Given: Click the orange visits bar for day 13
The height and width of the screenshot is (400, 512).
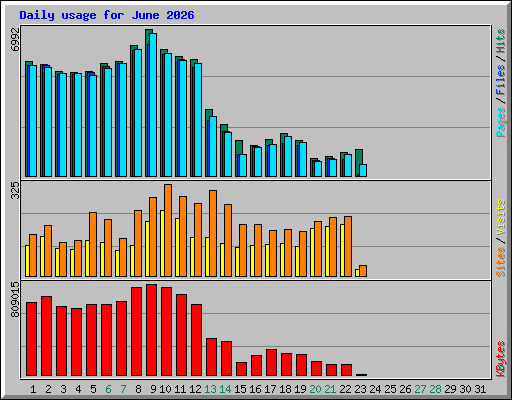Looking at the screenshot, I should click(x=213, y=233).
